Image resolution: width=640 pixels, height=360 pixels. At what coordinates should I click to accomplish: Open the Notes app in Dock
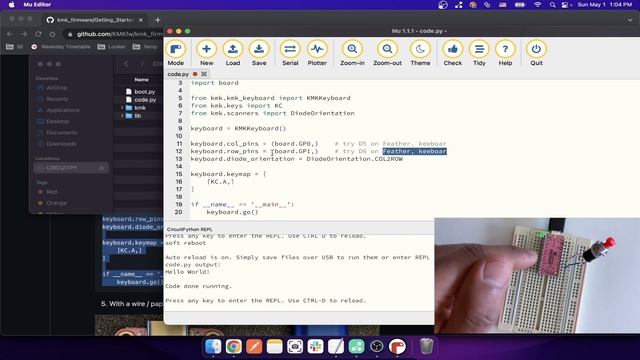(274, 347)
